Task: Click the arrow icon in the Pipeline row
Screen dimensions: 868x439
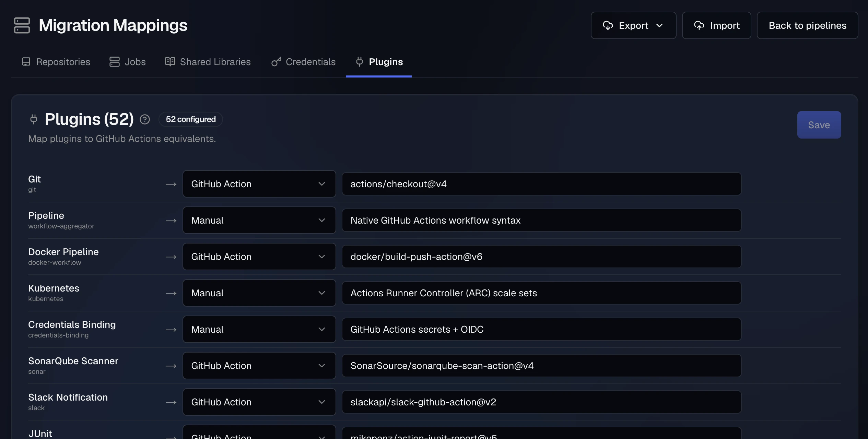Action: click(x=171, y=221)
